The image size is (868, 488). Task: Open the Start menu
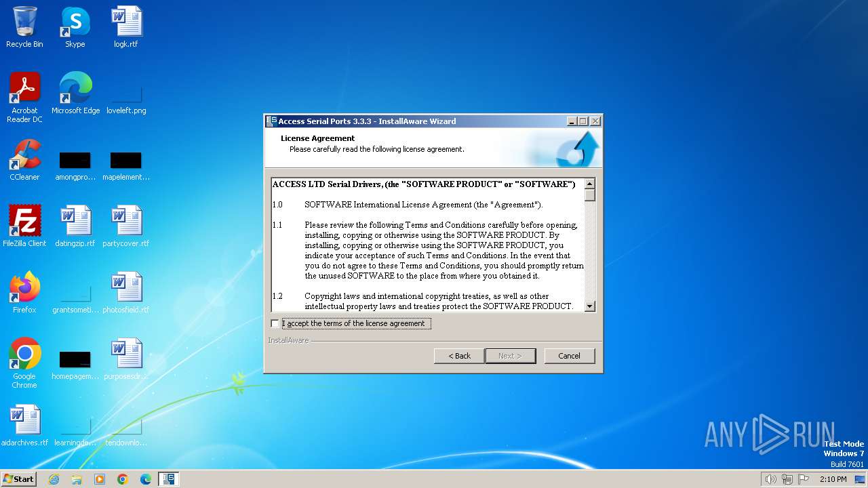18,479
